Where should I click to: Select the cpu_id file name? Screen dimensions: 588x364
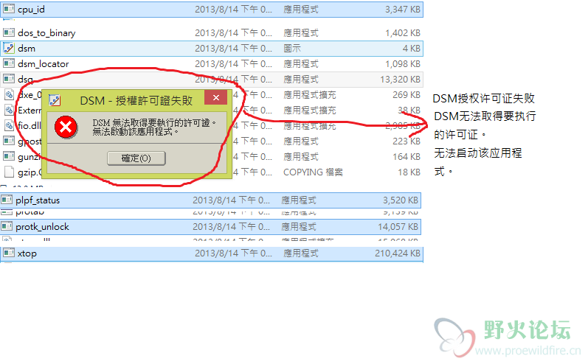coord(31,10)
